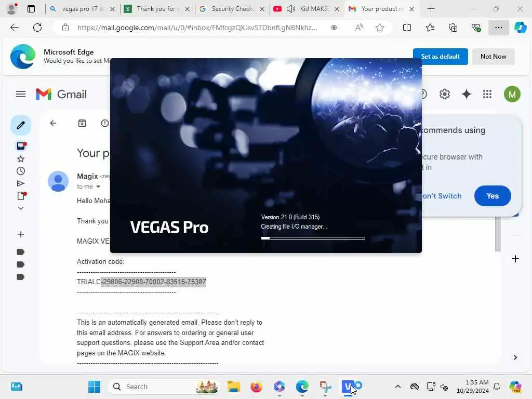Click the Read aloud icon in address bar

[x=359, y=28]
